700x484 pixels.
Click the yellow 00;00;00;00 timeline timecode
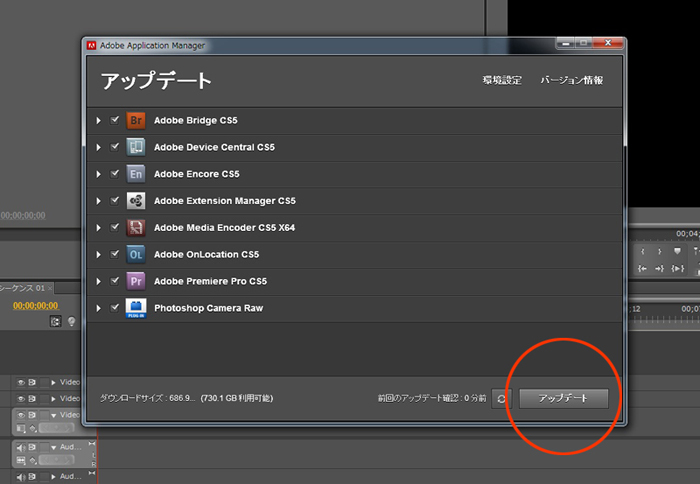36,306
